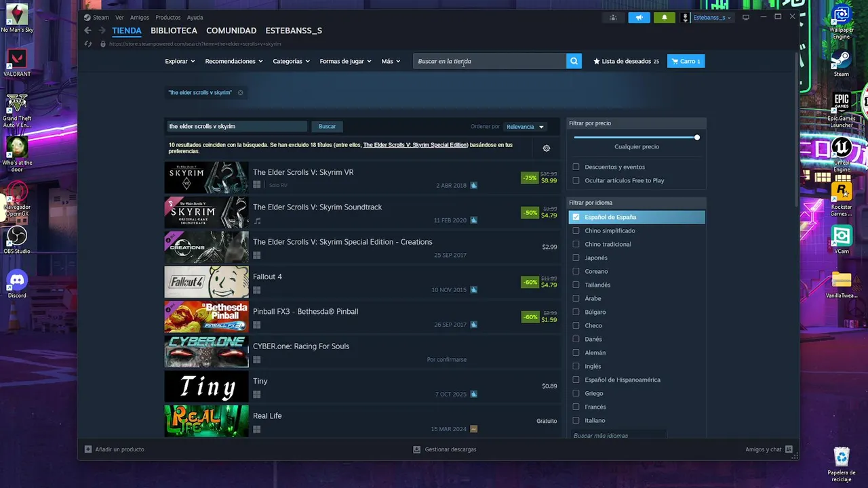Screen dimensions: 868x488
Task: Tick the Alemán language checkbox
Action: click(576, 352)
